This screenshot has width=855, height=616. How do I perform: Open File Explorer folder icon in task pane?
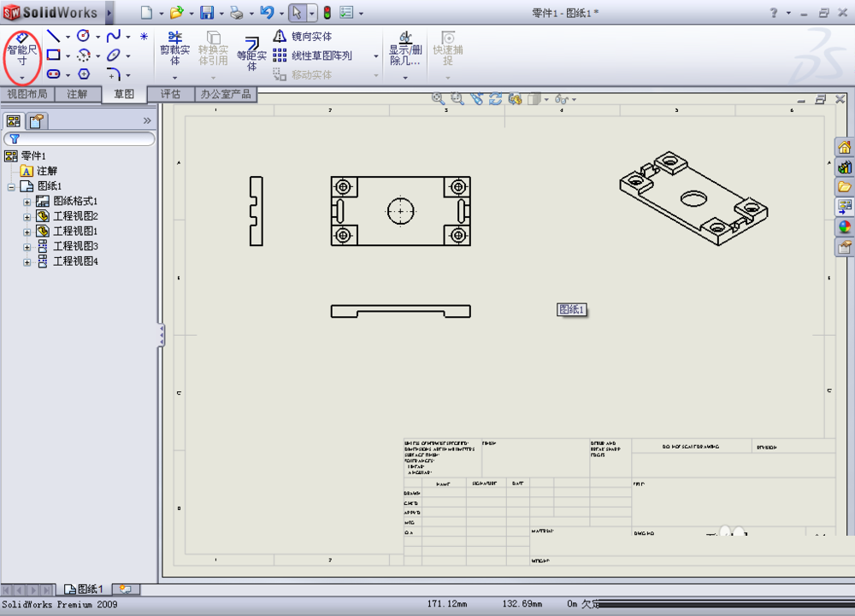click(x=844, y=187)
